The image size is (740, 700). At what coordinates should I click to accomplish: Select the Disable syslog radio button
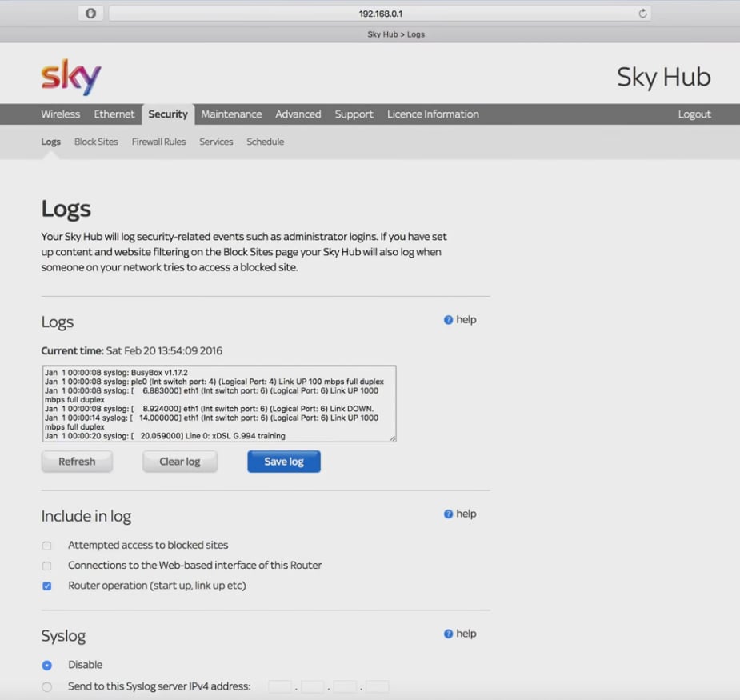(46, 666)
